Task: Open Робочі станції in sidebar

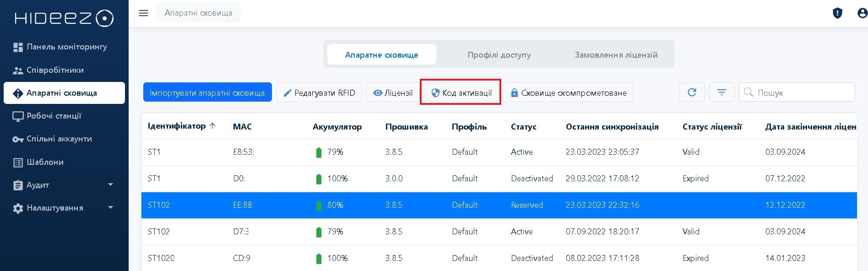Action: (54, 116)
